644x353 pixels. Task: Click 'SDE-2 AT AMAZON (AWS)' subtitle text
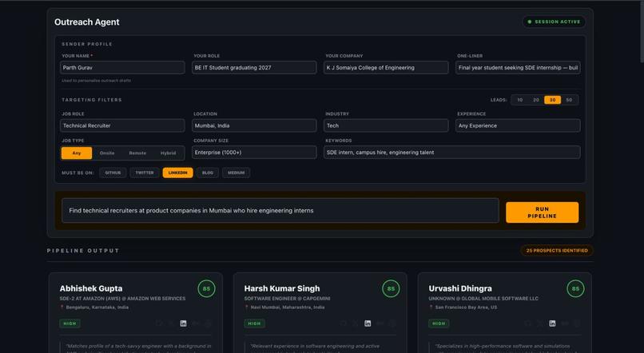[89, 299]
